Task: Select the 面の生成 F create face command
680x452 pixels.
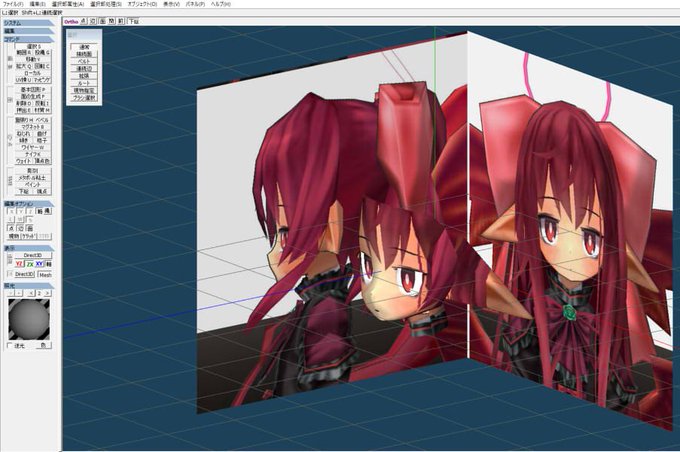Action: pyautogui.click(x=33, y=96)
